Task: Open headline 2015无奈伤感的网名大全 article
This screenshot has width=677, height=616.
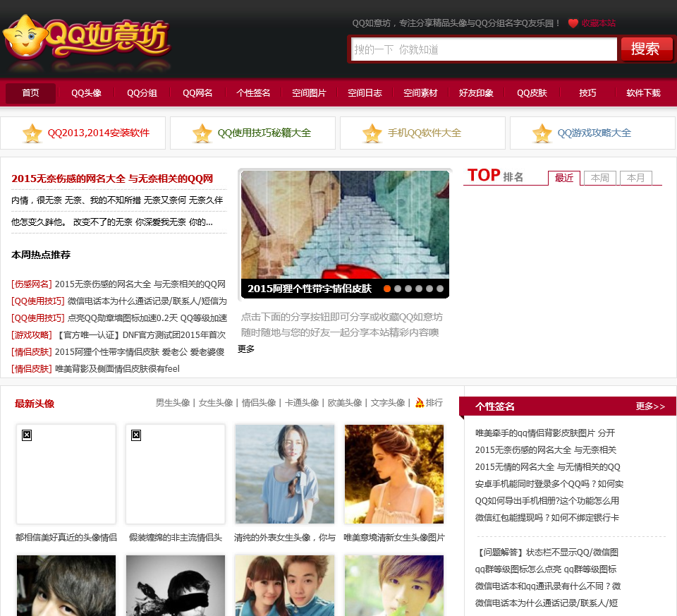Action: 112,179
